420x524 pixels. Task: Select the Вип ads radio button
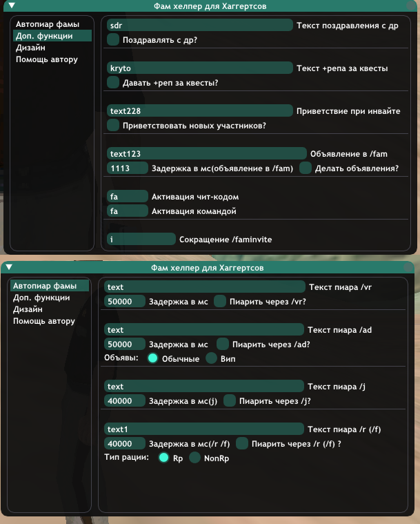[x=211, y=358]
